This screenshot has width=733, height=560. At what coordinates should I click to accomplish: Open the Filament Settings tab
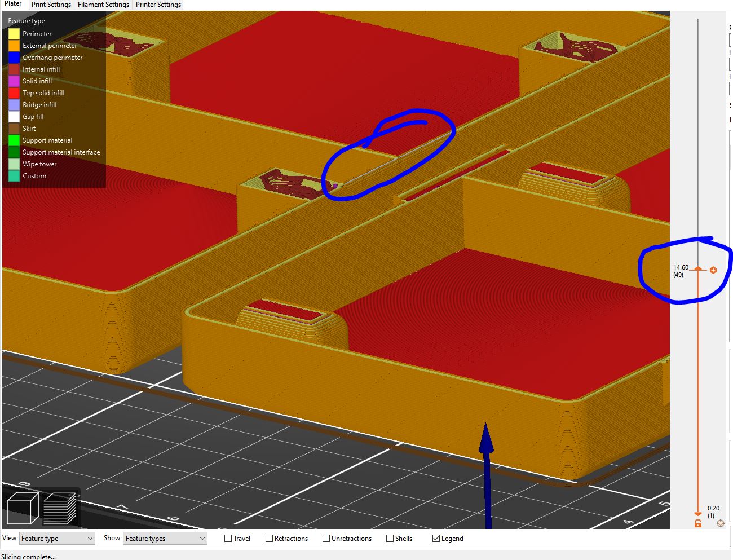[103, 5]
